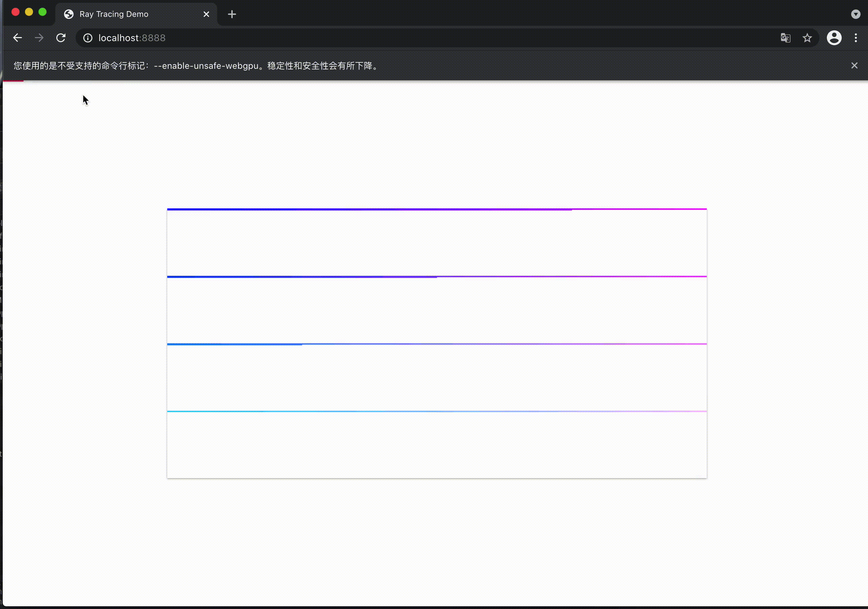Expand the tab search dropdown arrow
Viewport: 868px width, 609px height.
click(x=856, y=14)
